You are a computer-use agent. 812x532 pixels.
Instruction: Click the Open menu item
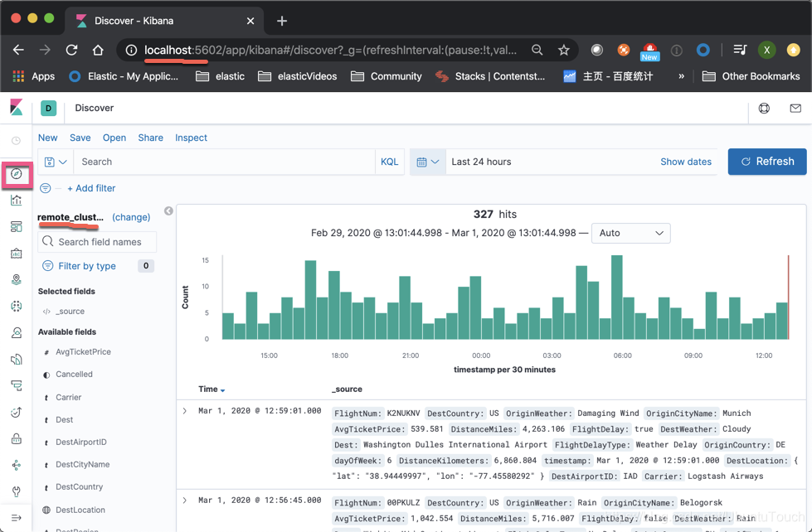(x=114, y=138)
